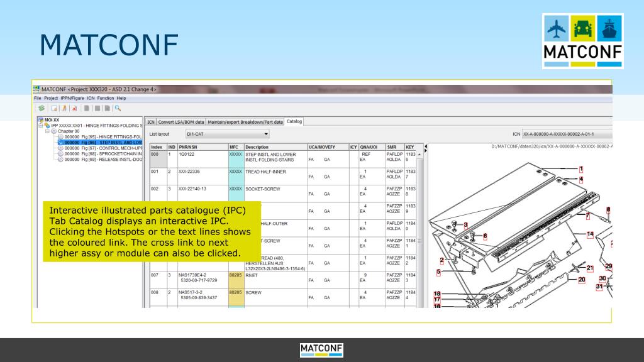644x362 pixels.
Task: Click the Index column header
Action: [158, 147]
